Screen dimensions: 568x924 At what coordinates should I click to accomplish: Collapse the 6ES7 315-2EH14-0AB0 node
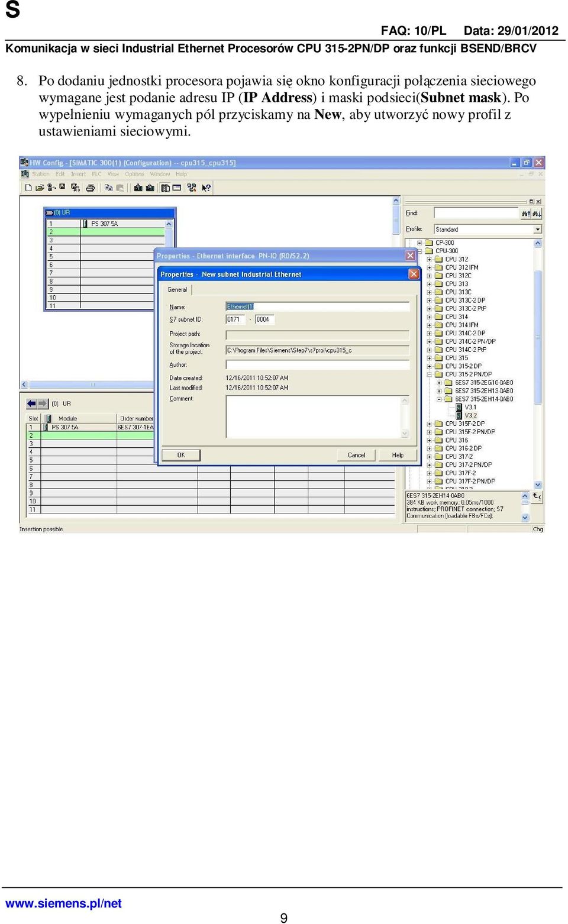(439, 399)
